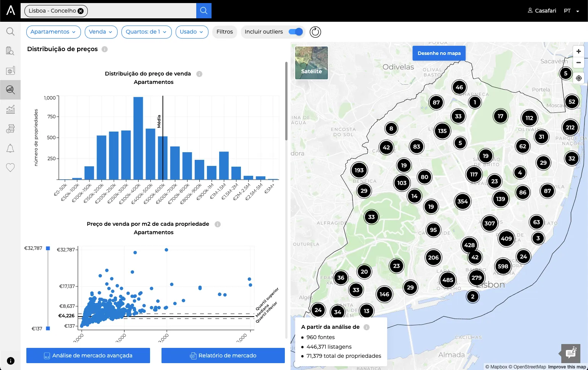Open the building with globe sidebar icon

tap(10, 71)
